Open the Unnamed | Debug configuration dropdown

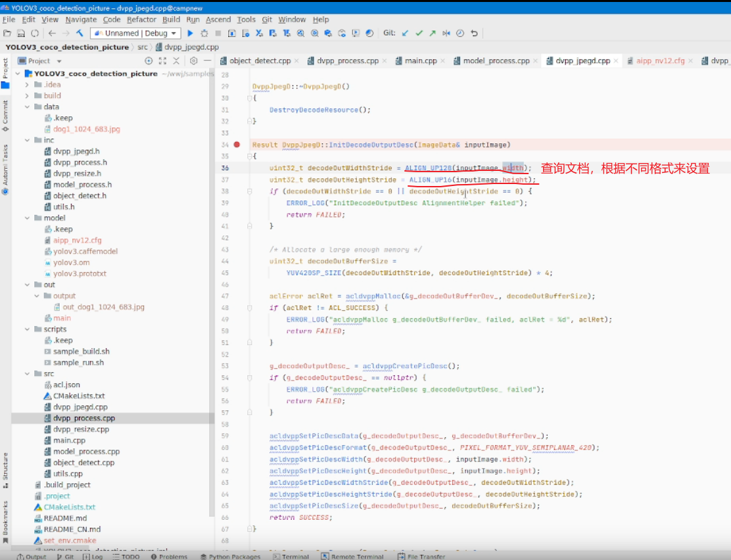[136, 33]
